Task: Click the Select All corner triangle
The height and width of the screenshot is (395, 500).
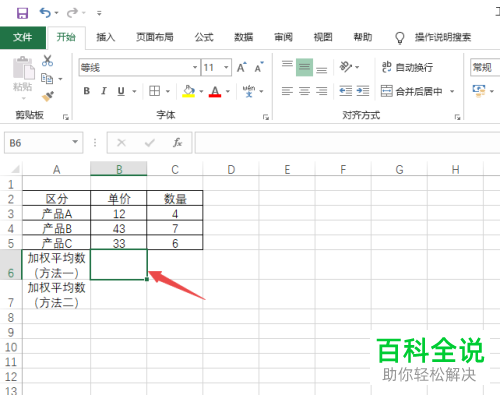Action: [15, 169]
